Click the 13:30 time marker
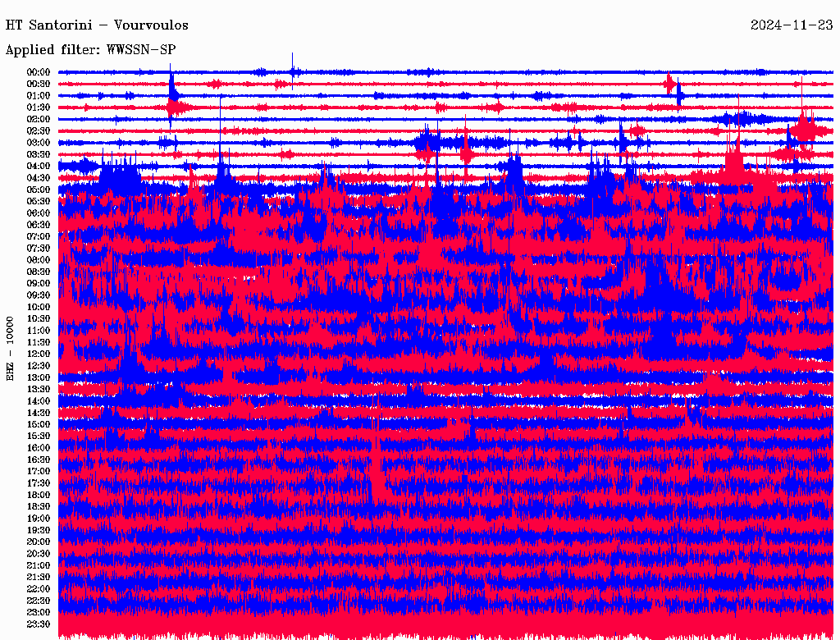Image resolution: width=840 pixels, height=640 pixels. (x=39, y=389)
